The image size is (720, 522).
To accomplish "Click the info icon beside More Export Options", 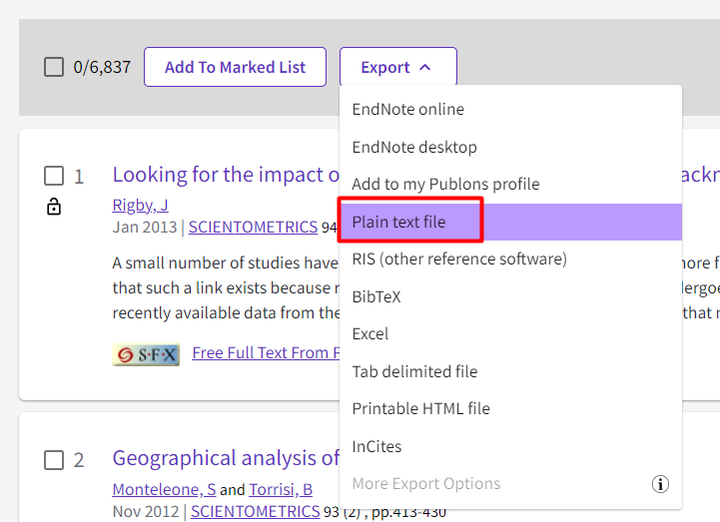I will tap(660, 484).
